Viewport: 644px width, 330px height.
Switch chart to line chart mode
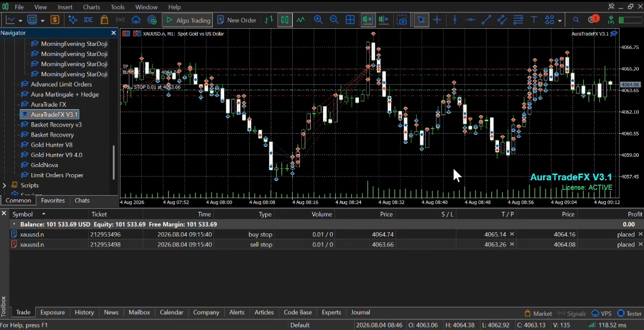[301, 20]
